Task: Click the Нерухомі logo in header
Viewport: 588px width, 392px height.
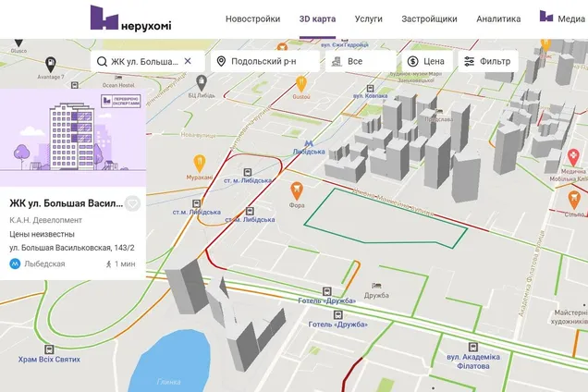Action: (x=130, y=18)
